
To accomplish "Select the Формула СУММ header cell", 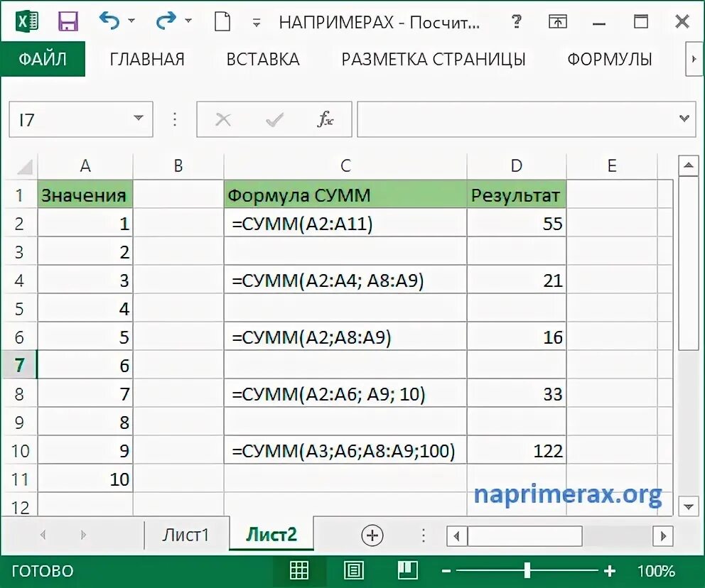I will point(345,195).
